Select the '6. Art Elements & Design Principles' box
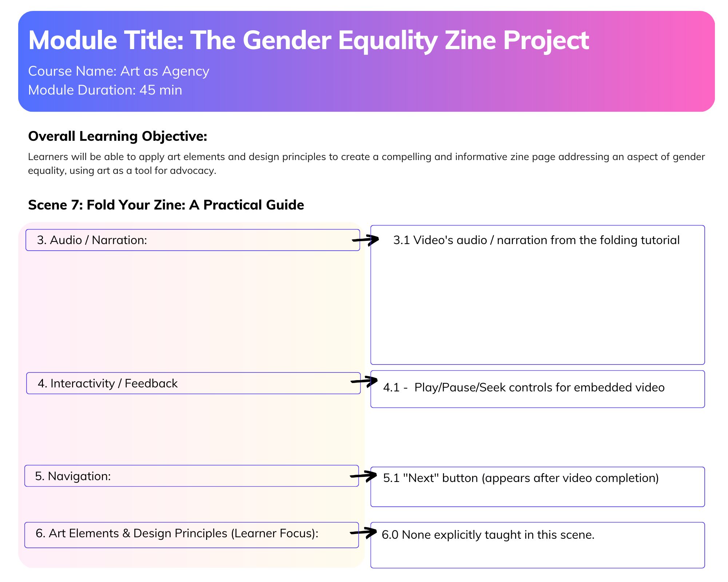 pyautogui.click(x=191, y=535)
